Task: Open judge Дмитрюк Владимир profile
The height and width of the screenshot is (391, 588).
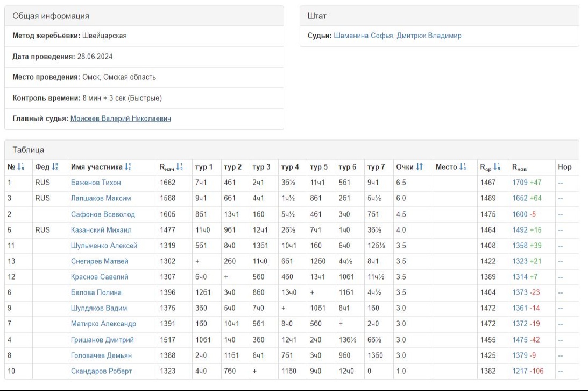Action: [429, 36]
